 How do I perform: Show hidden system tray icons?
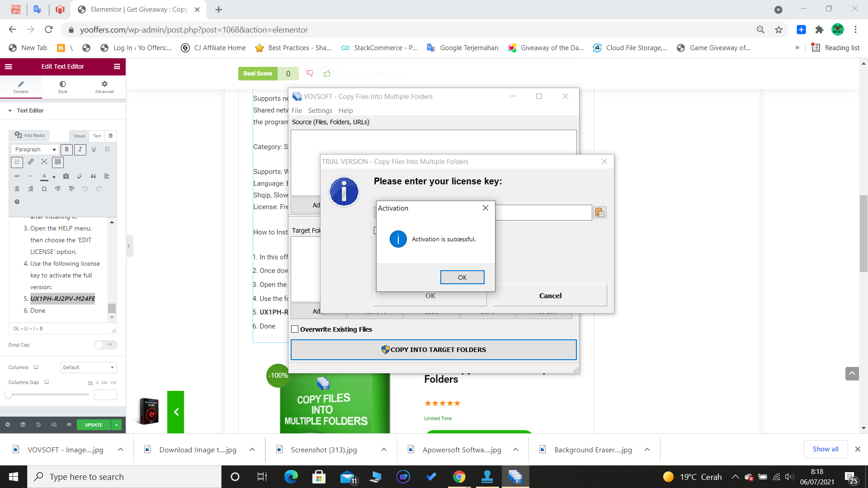[736, 477]
